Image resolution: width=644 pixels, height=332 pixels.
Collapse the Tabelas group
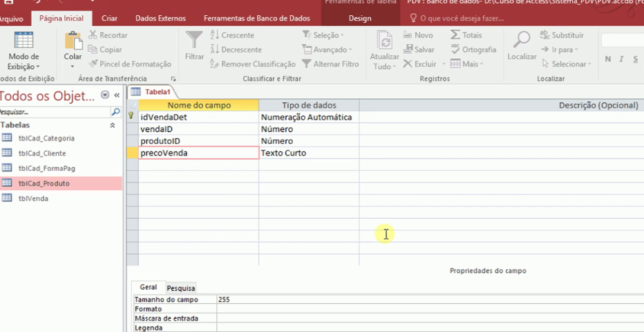[113, 125]
